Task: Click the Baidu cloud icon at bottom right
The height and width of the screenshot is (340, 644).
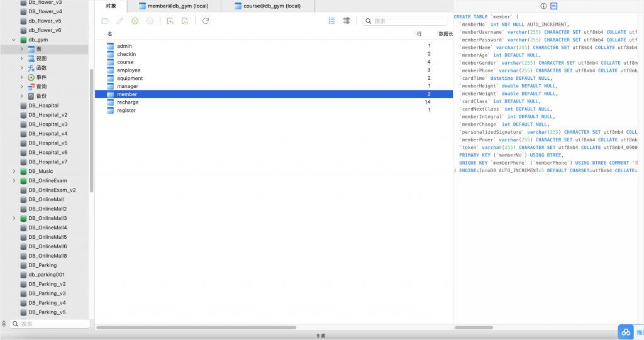Action: (626, 332)
